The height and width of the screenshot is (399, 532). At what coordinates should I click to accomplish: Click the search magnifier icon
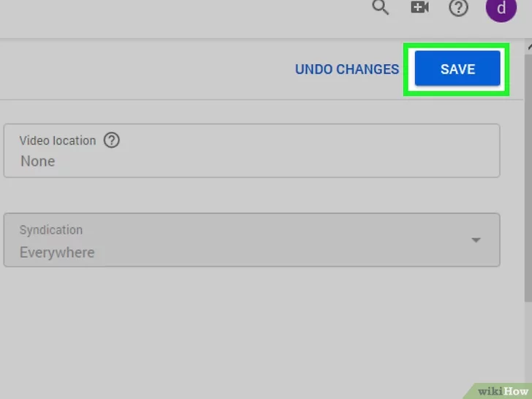pos(380,8)
